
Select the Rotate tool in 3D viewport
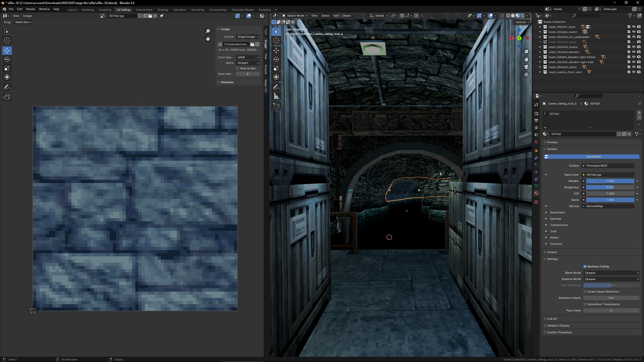pyautogui.click(x=276, y=59)
